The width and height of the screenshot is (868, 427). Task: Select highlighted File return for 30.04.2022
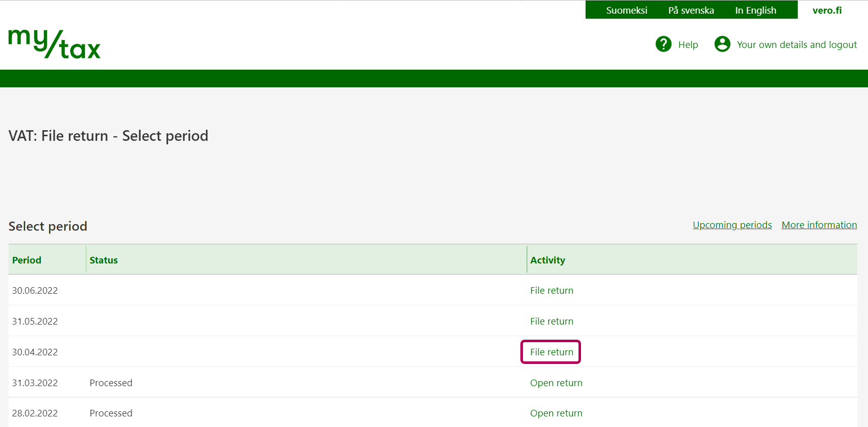pos(552,352)
